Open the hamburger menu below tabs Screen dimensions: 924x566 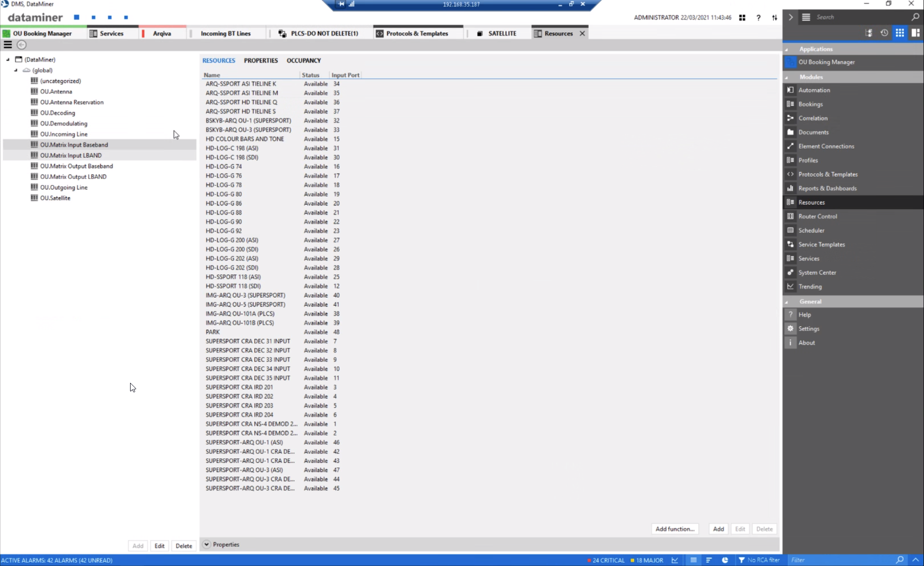(x=8, y=45)
